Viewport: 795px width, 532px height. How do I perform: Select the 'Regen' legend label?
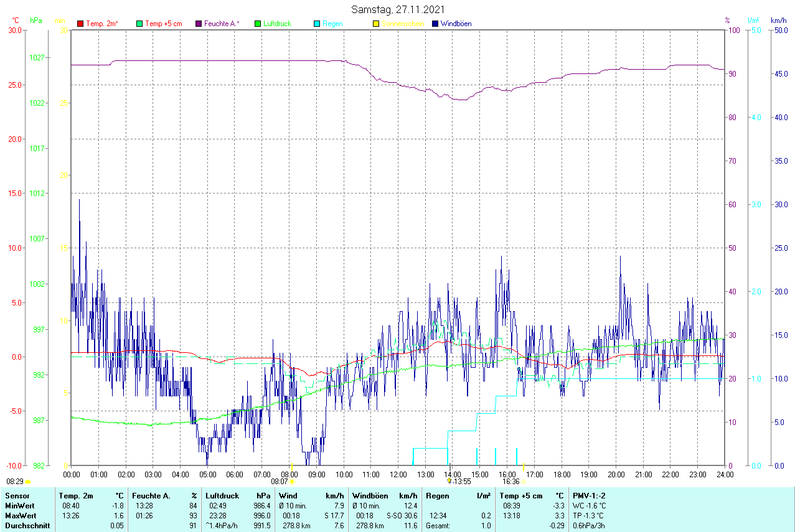pos(332,24)
